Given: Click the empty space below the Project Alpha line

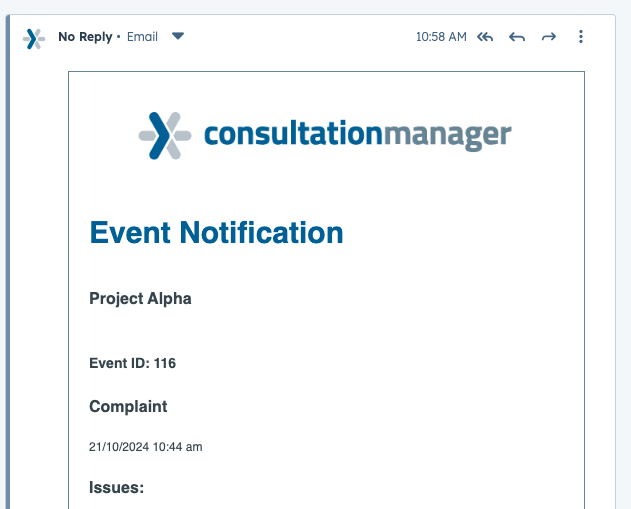Looking at the screenshot, I should coord(300,330).
